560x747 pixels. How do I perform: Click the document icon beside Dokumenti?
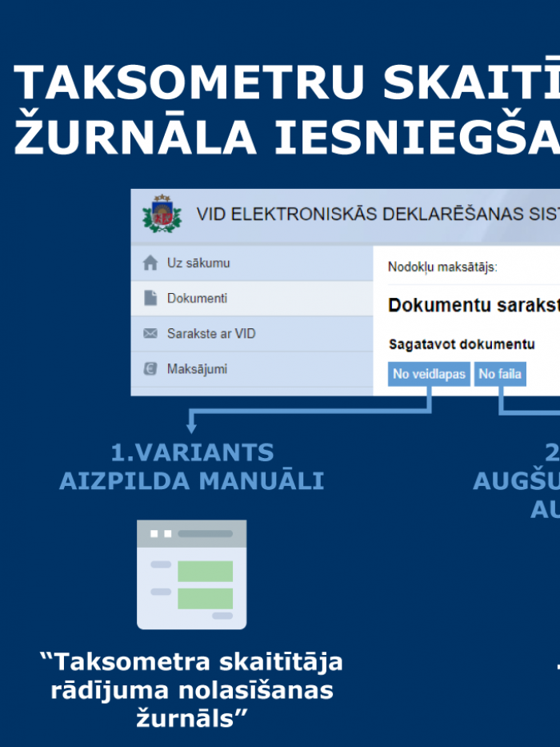150,298
